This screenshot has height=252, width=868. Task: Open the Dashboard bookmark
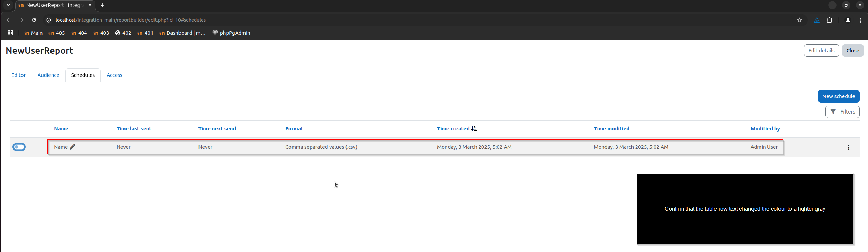[182, 33]
